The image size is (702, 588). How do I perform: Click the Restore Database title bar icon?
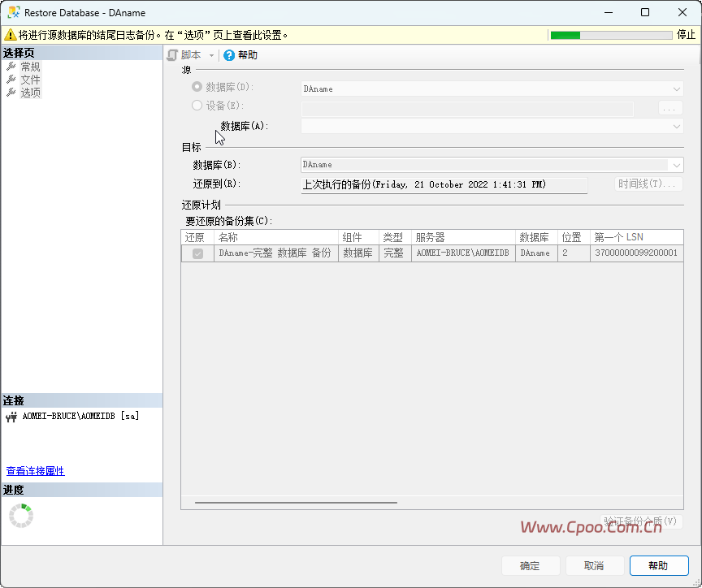point(14,12)
